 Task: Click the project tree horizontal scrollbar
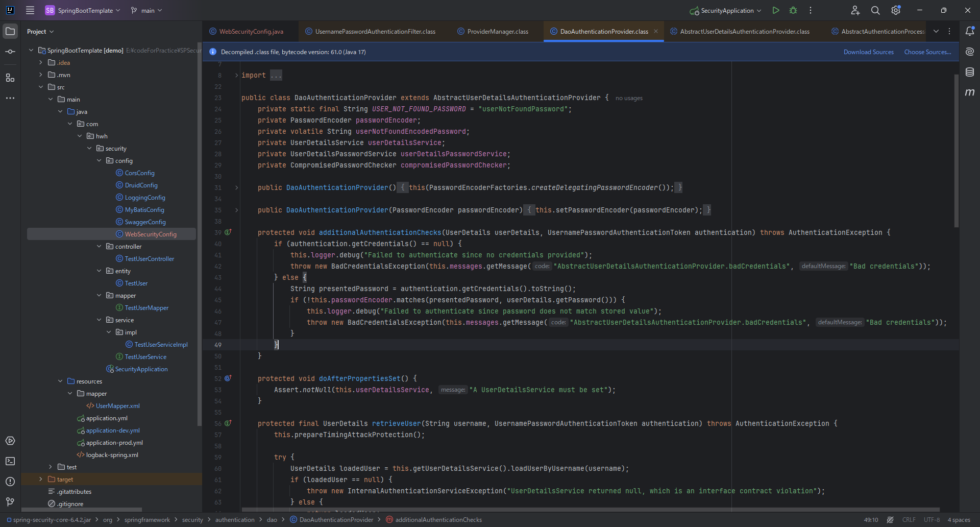(x=82, y=510)
